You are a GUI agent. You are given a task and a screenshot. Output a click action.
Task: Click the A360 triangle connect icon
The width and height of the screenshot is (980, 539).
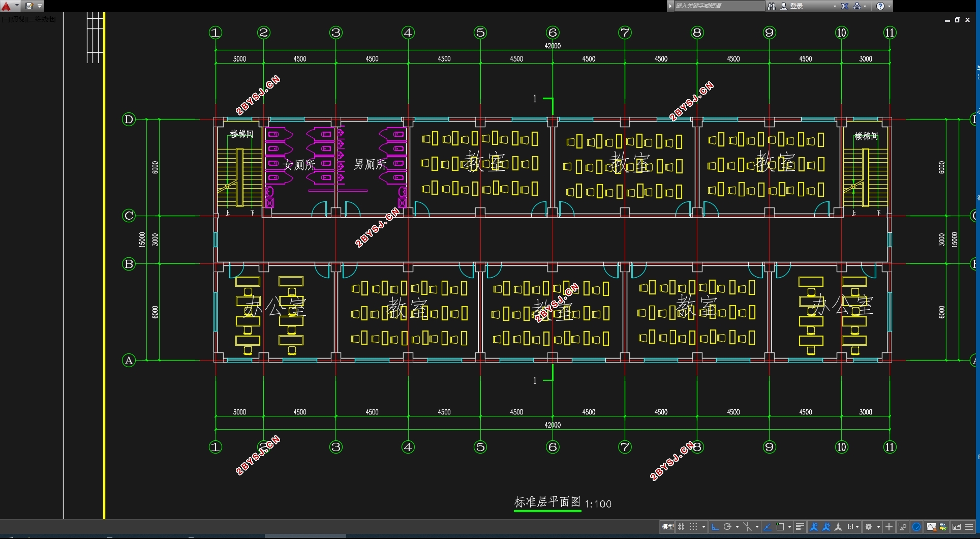tap(857, 6)
